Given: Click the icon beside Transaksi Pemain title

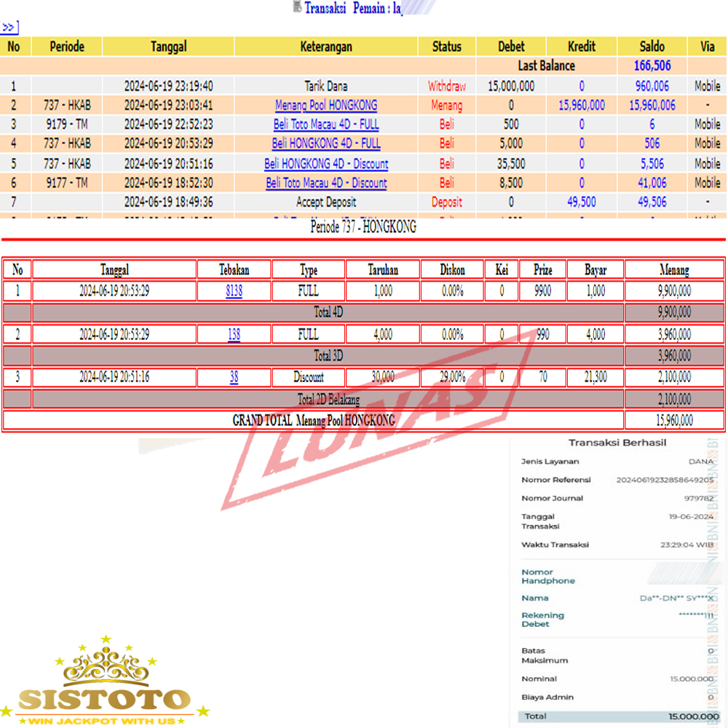Looking at the screenshot, I should point(297,7).
